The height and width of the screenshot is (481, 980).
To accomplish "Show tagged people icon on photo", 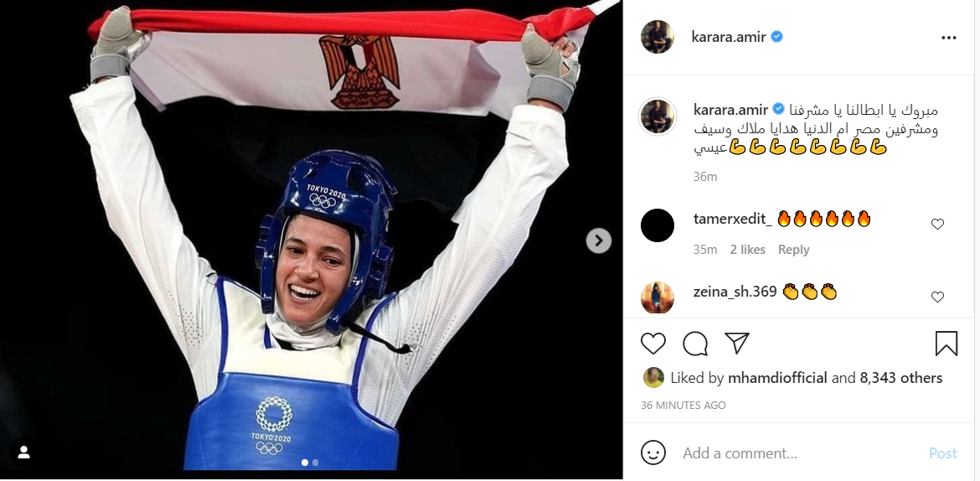I will coord(23,453).
